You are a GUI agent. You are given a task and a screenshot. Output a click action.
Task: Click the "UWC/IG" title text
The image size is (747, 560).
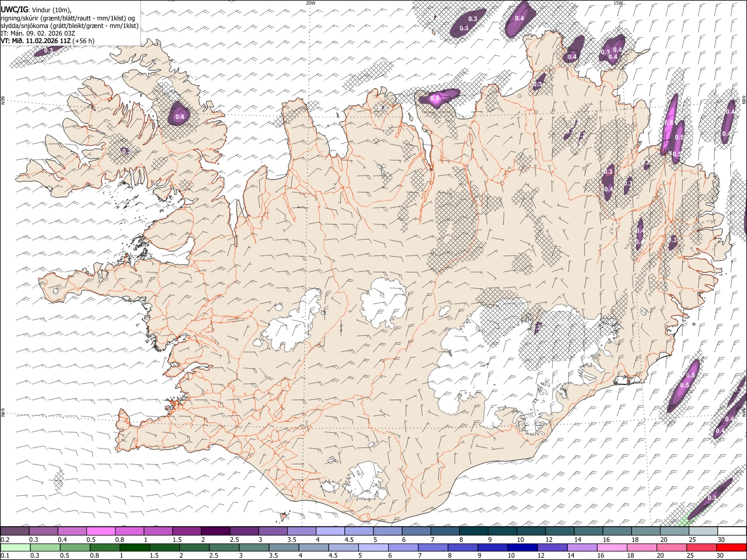(14, 9)
